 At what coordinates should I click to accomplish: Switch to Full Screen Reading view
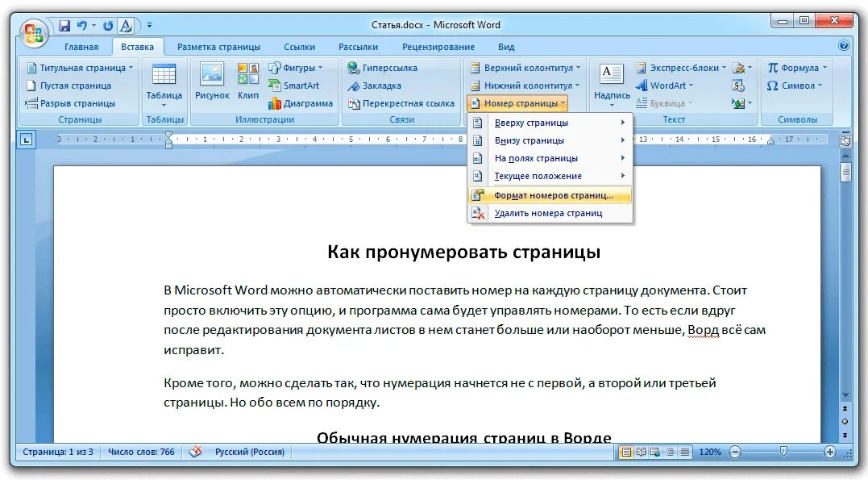pos(641,452)
